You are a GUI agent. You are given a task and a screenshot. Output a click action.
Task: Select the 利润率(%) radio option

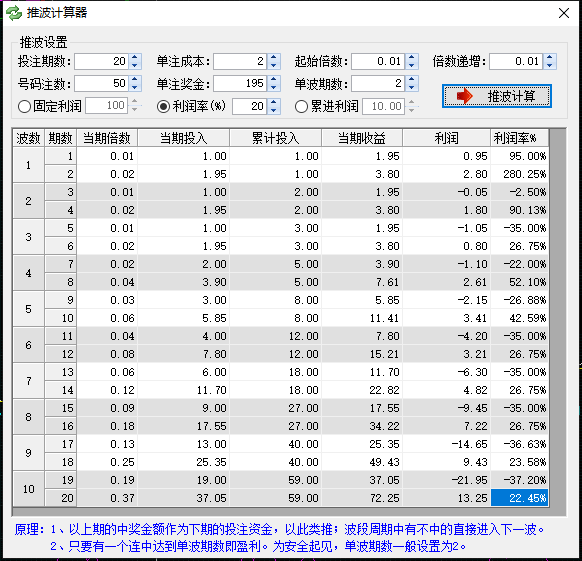[163, 107]
